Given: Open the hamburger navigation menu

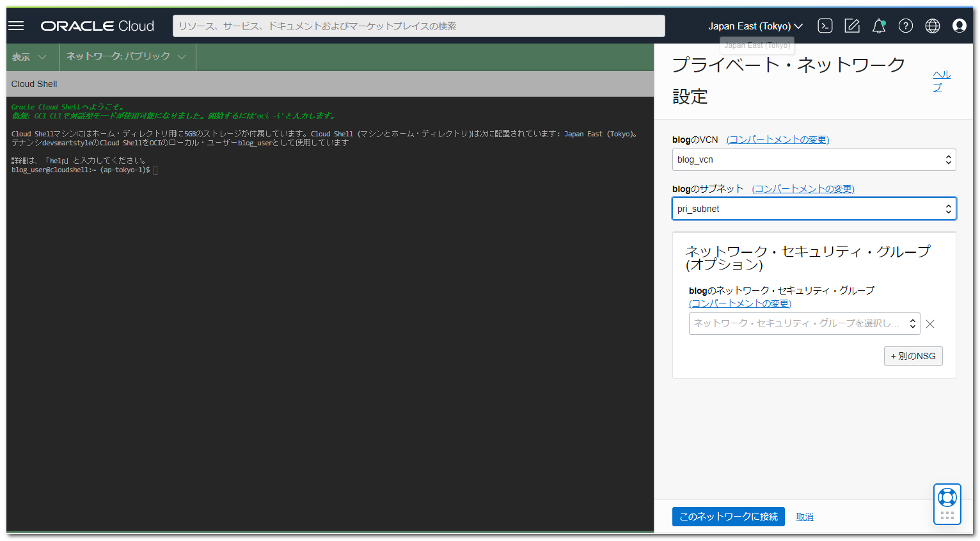Looking at the screenshot, I should (x=16, y=26).
